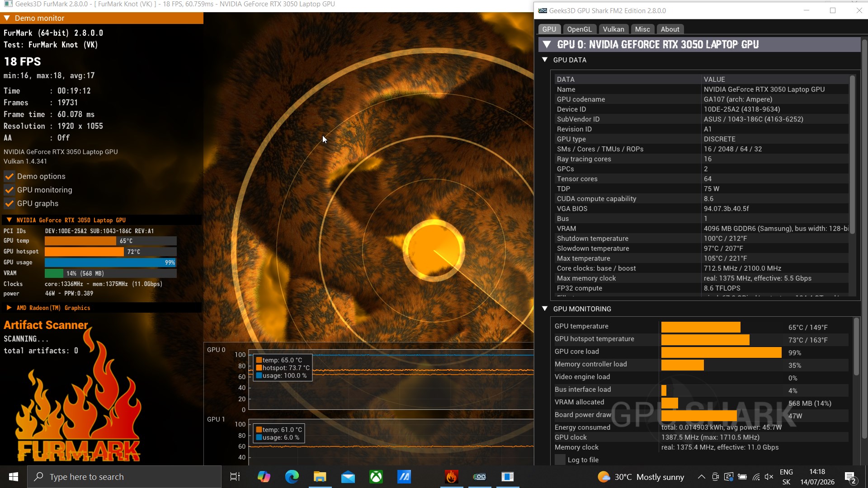868x488 pixels.
Task: Open the battery status tray icon
Action: coord(742,477)
